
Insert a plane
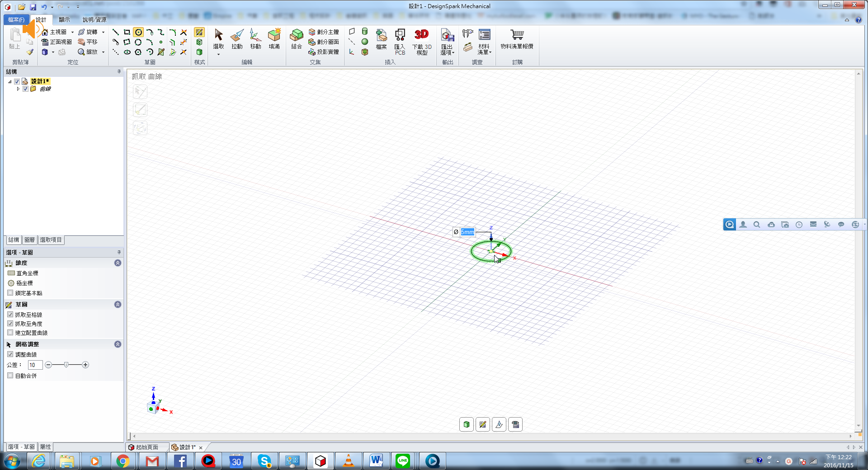(x=352, y=32)
